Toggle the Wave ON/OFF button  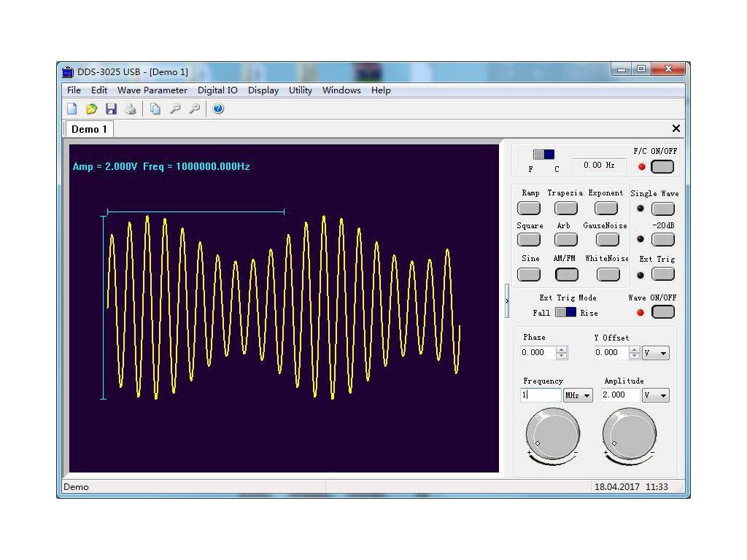coord(662,312)
